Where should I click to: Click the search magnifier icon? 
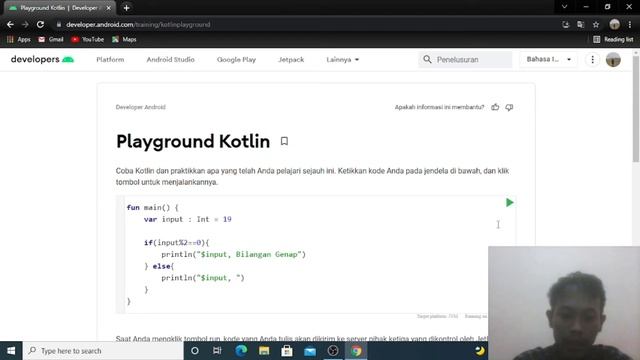click(427, 60)
